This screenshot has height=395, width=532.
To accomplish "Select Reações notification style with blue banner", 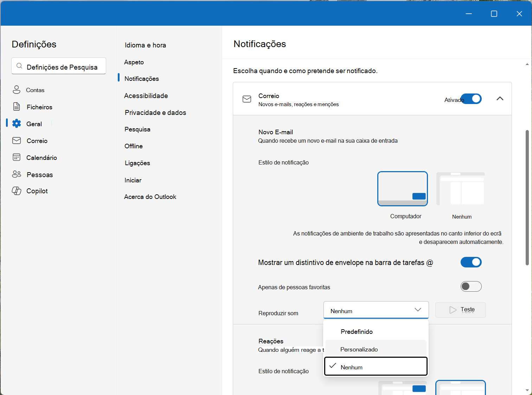I will tap(403, 388).
